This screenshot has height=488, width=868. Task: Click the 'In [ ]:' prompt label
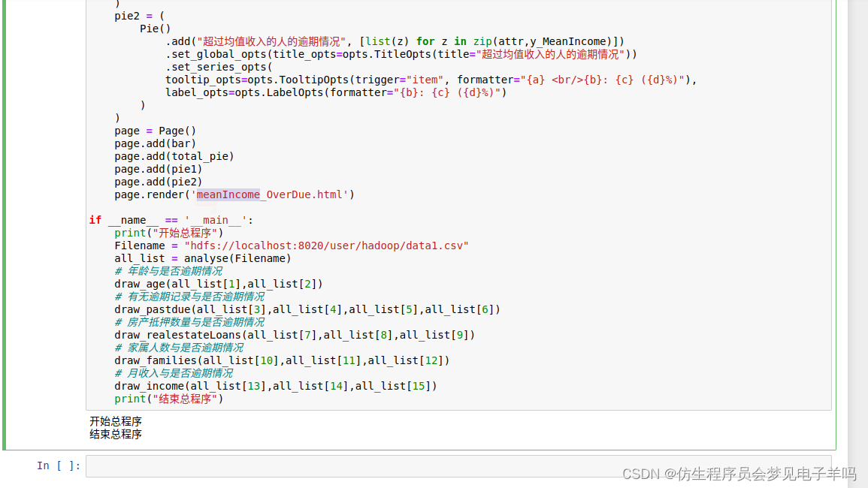(59, 466)
